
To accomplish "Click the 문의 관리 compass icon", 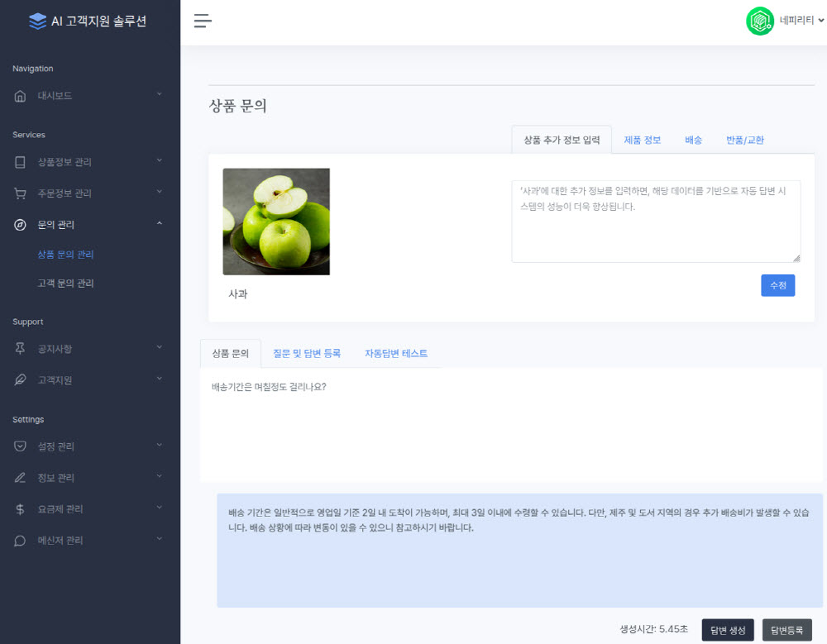I will coord(21,225).
